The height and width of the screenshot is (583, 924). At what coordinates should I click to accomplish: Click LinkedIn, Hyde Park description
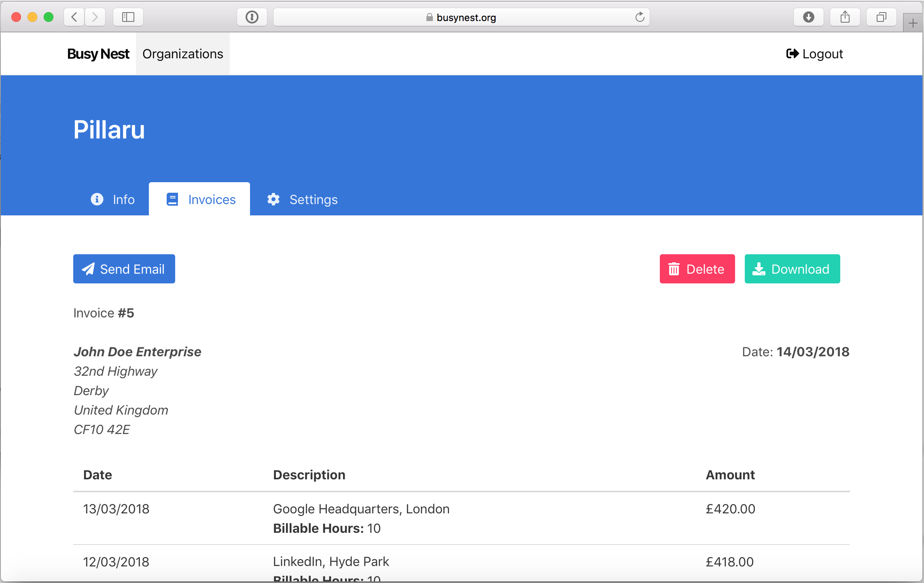click(x=331, y=562)
